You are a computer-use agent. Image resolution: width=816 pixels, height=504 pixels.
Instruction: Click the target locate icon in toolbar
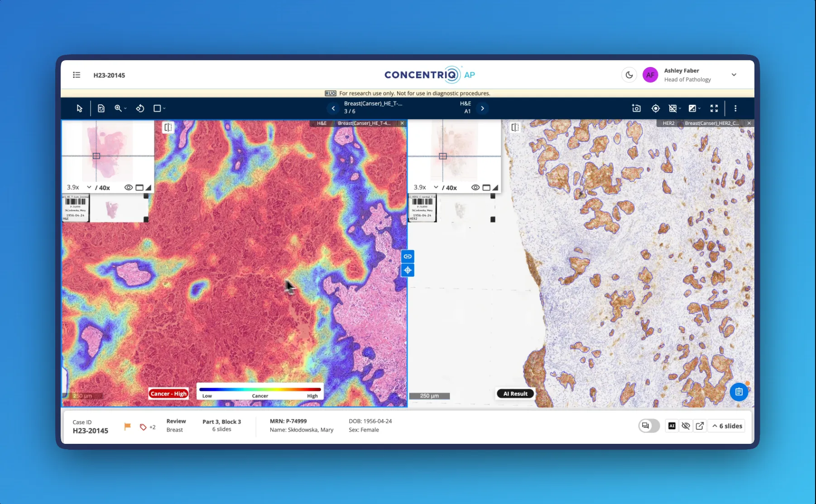655,109
